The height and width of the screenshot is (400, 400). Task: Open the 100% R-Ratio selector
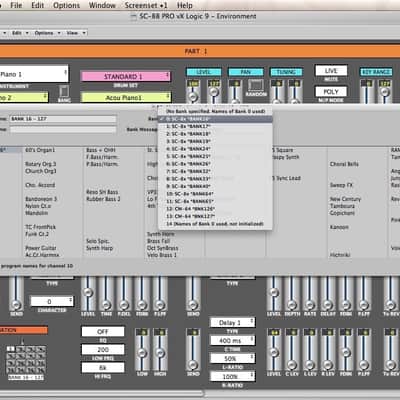[x=232, y=376]
